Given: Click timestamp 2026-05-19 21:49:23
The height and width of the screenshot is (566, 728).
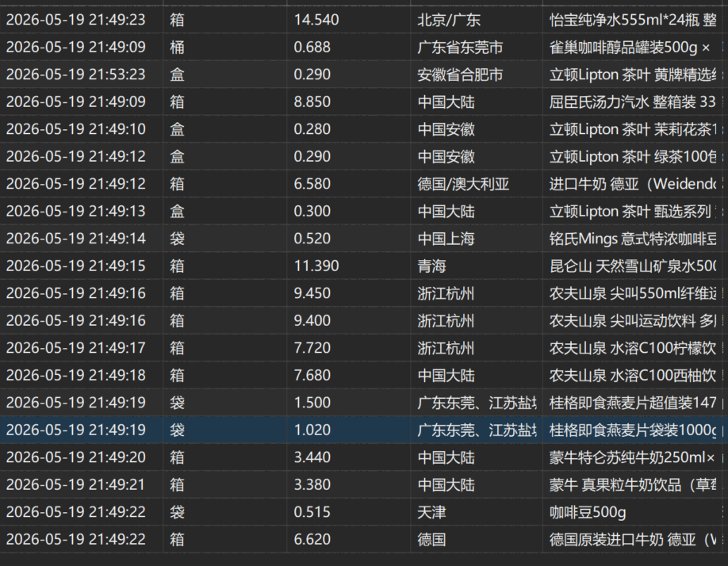Looking at the screenshot, I should pos(75,20).
